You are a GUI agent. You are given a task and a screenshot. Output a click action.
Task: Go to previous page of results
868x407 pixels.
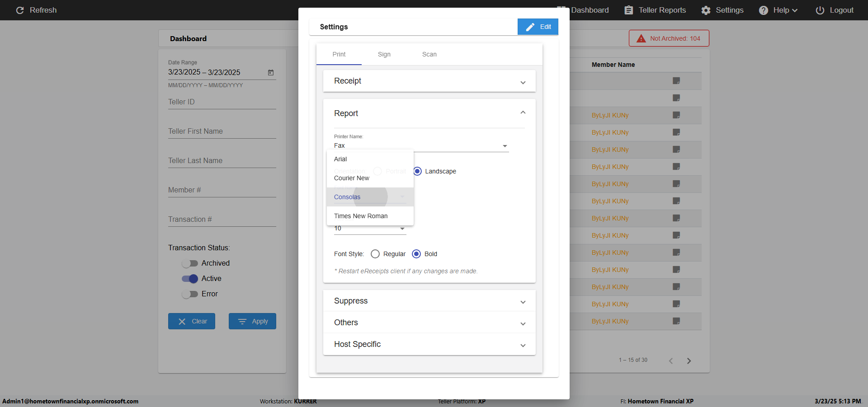pos(671,360)
